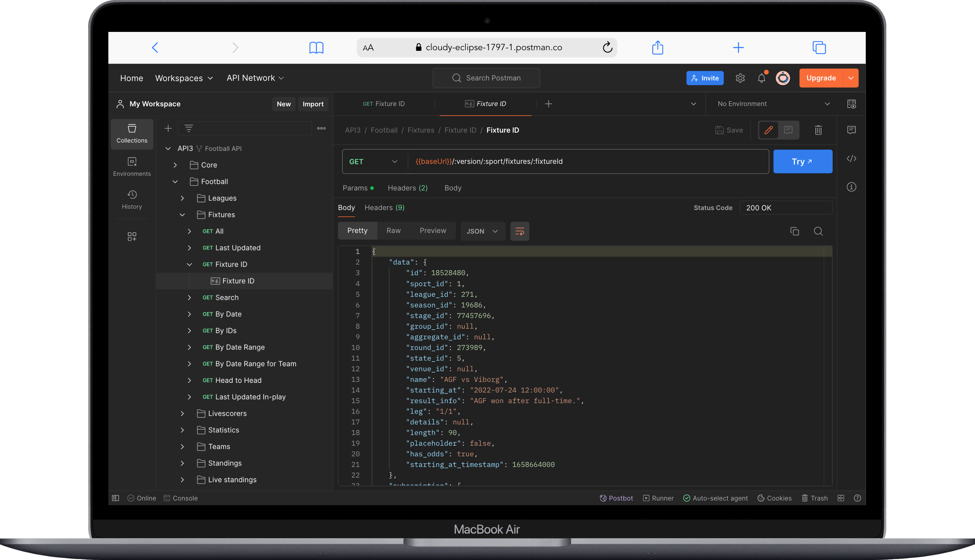Delete the example with trash icon
975x560 pixels.
(818, 130)
